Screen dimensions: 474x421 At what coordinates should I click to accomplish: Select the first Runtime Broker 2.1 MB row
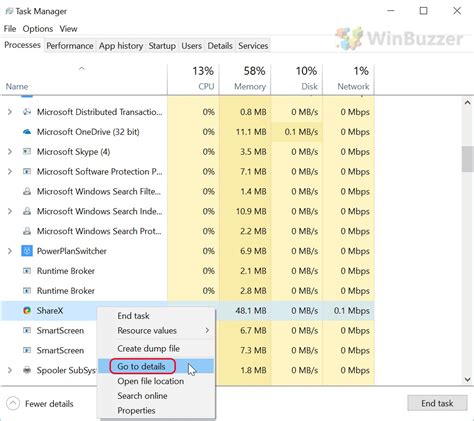188,271
